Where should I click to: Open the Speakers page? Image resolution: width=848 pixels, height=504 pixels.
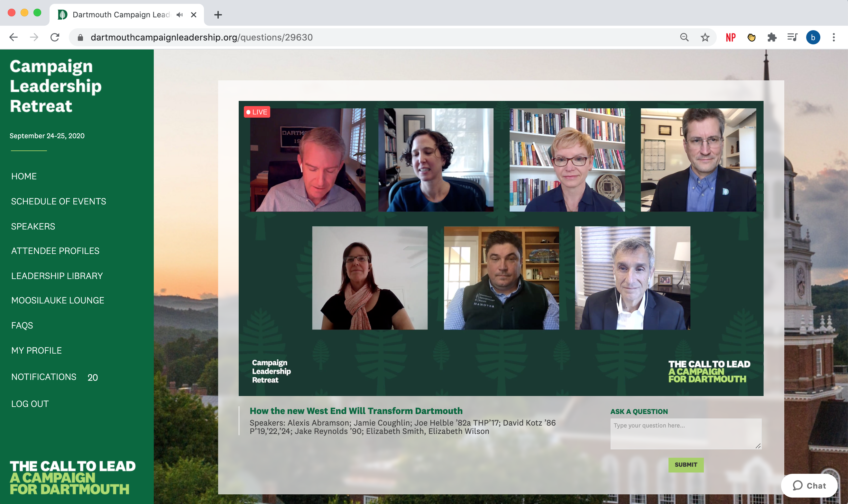pos(33,226)
